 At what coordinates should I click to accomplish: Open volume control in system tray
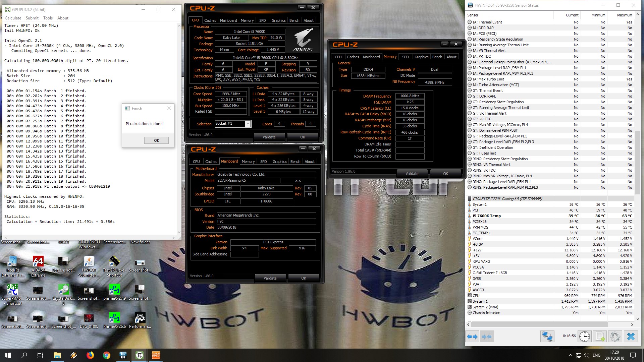586,355
